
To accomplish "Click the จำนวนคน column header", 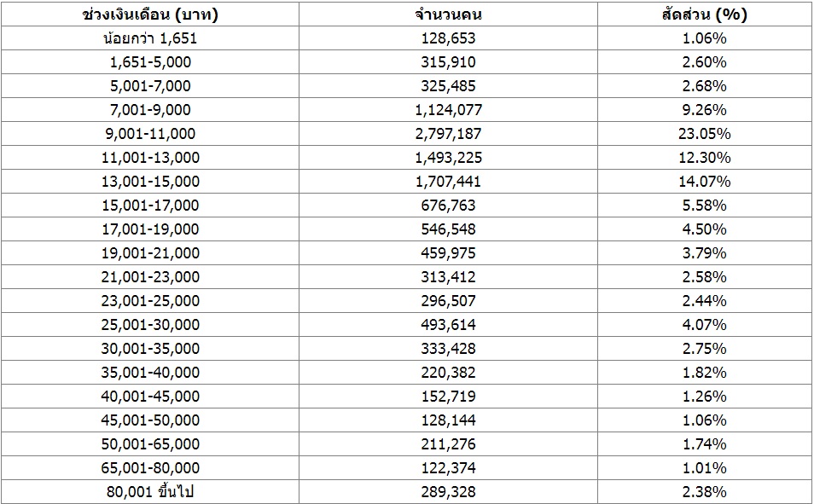I will [x=448, y=14].
